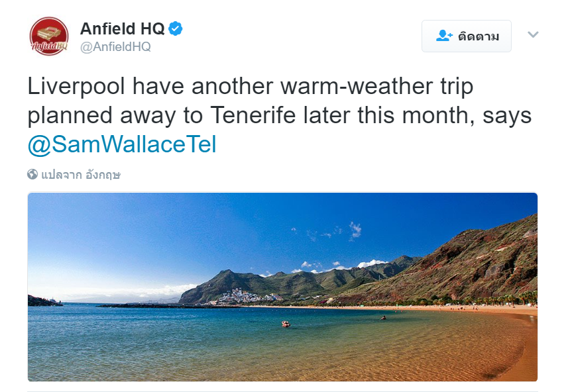Click the person-plus follow icon
Image resolution: width=572 pixels, height=392 pixels.
443,36
